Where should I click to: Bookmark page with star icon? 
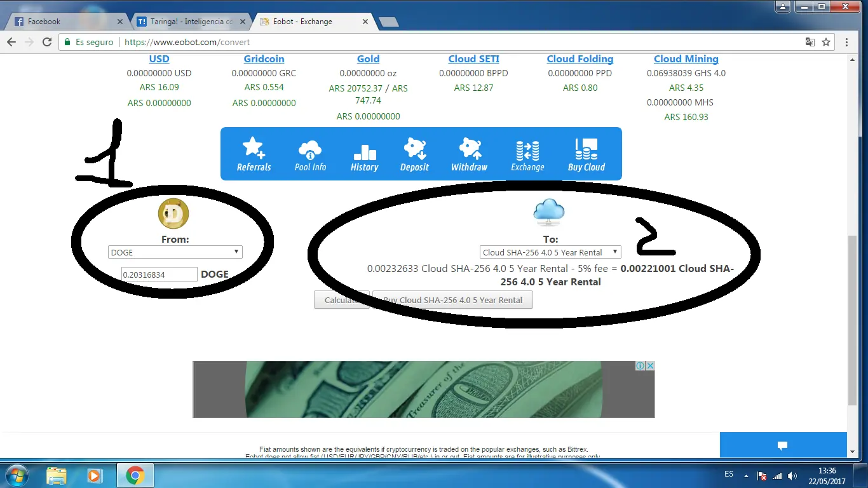click(x=826, y=42)
